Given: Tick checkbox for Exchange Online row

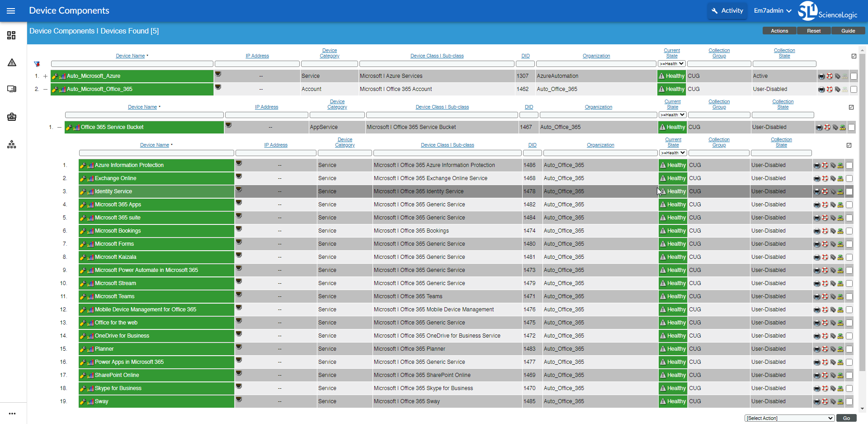Looking at the screenshot, I should click(x=849, y=179).
